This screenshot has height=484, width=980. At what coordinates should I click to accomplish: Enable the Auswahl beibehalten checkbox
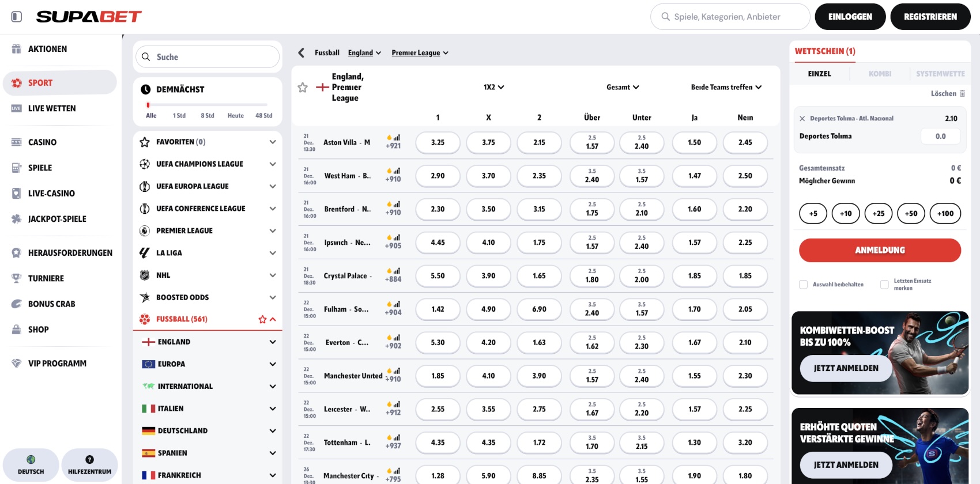(x=803, y=285)
